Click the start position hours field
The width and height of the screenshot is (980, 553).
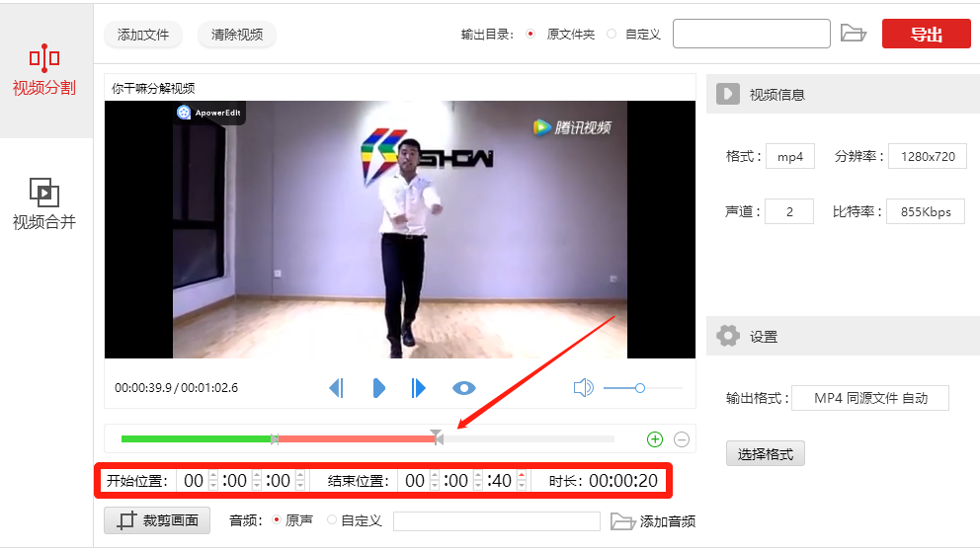coord(194,481)
